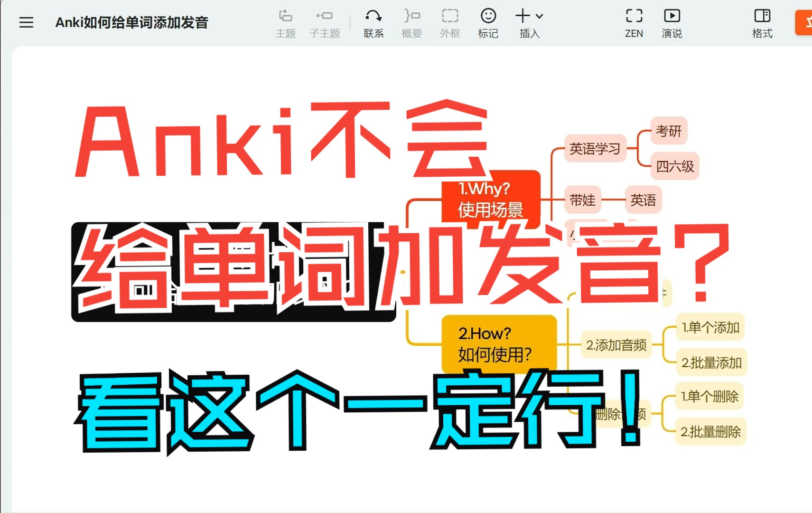Select the 1.Why? 使用场景 node
This screenshot has height=513, width=812.
[491, 199]
